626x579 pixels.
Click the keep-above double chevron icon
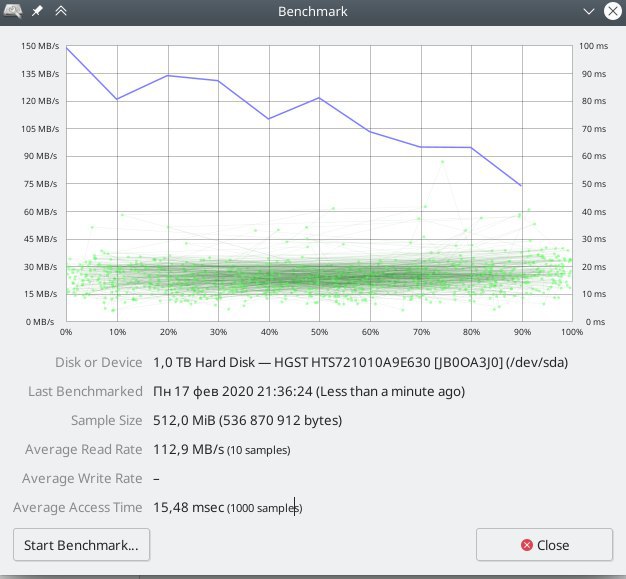61,11
